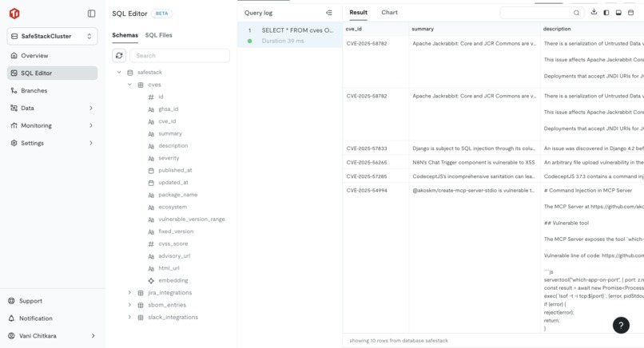Select the ghsa_id column
The height and width of the screenshot is (348, 644).
click(169, 109)
